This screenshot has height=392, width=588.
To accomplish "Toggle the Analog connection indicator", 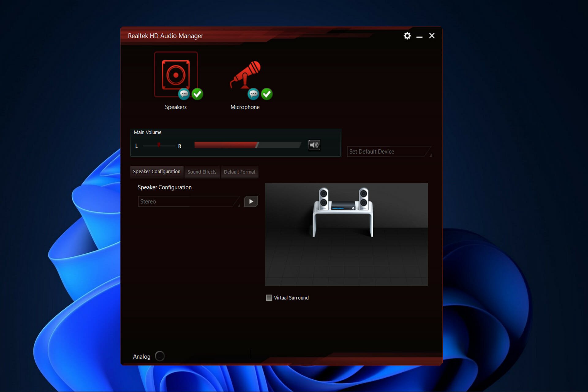I will 159,356.
